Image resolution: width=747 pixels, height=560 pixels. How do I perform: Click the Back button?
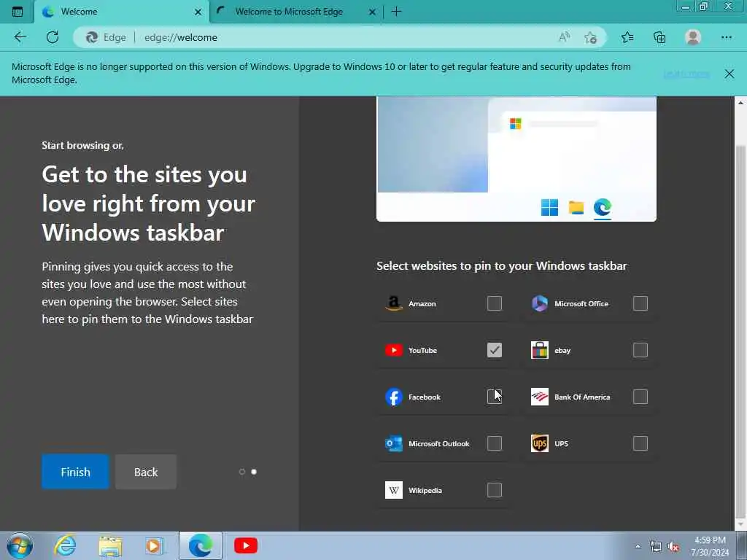click(146, 472)
